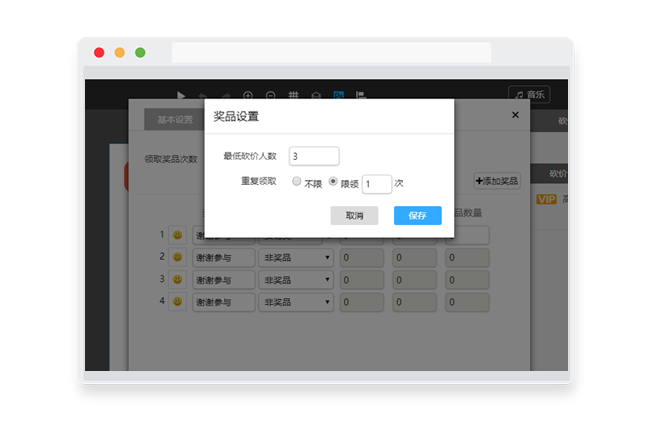Click the align icon right of Ps
Screen dimensions: 660x430
(x=361, y=96)
